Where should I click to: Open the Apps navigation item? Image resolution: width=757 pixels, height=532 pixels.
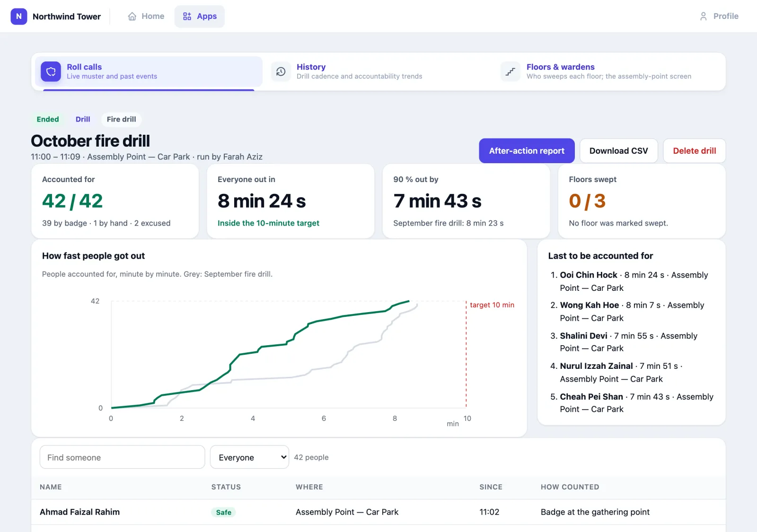200,16
